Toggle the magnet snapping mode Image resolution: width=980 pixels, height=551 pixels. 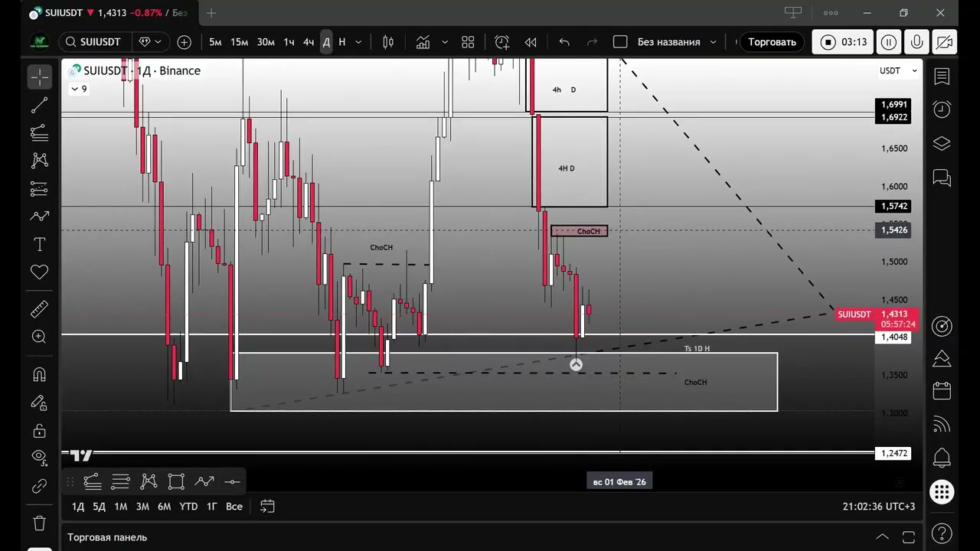pos(39,375)
